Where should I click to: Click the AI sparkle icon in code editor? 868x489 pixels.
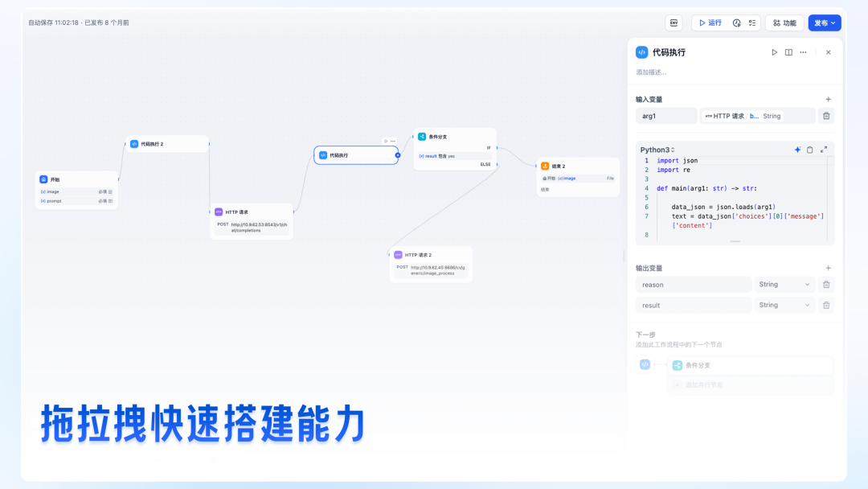click(x=797, y=150)
